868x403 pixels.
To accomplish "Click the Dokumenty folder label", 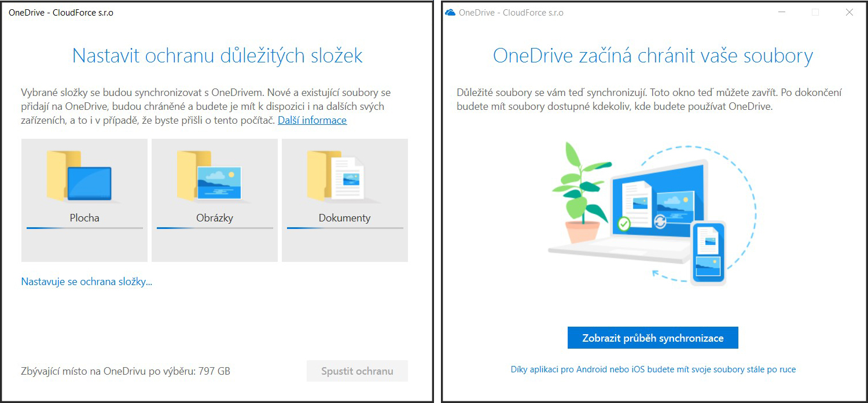I will click(345, 218).
